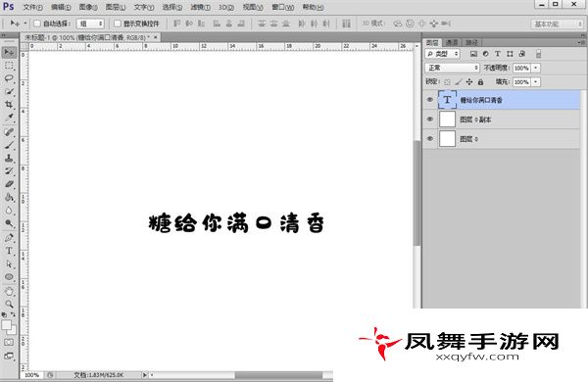Select the Lasso tool
The width and height of the screenshot is (588, 382).
click(9, 78)
